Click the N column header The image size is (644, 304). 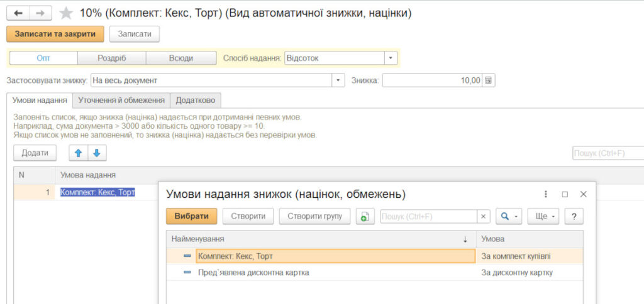click(35, 175)
